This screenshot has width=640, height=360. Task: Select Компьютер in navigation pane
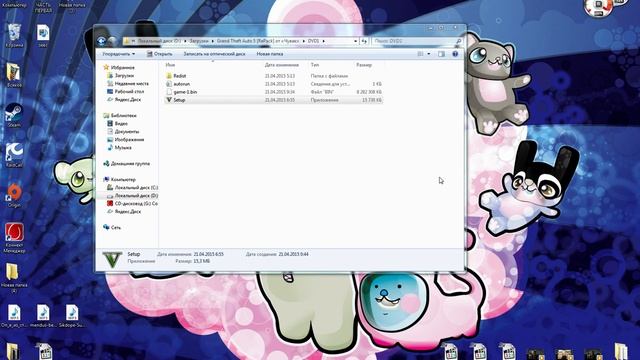click(119, 179)
